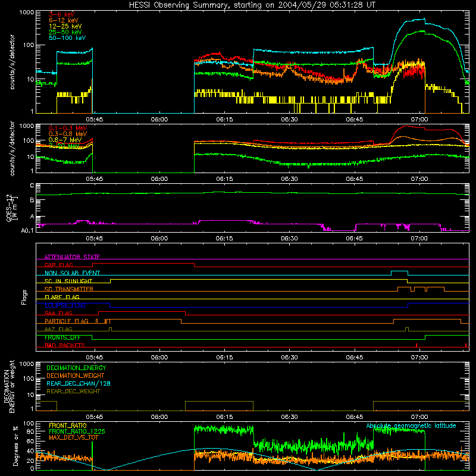Select the GAP_FLAG label
This screenshot has height=476, width=476.
[x=58, y=265]
